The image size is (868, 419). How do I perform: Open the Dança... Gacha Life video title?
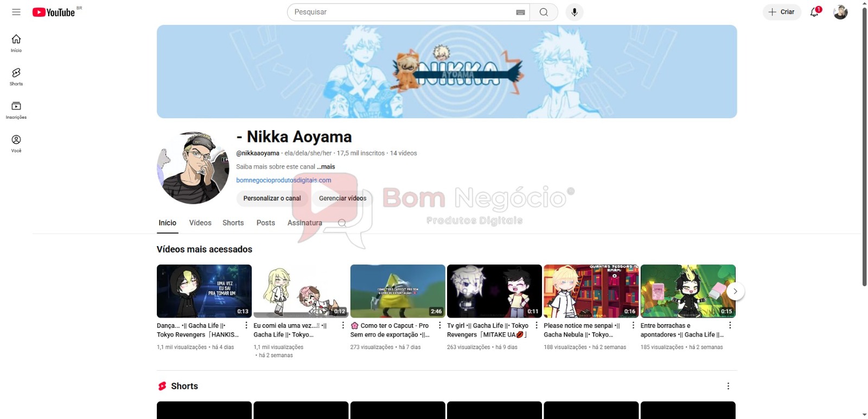(198, 330)
